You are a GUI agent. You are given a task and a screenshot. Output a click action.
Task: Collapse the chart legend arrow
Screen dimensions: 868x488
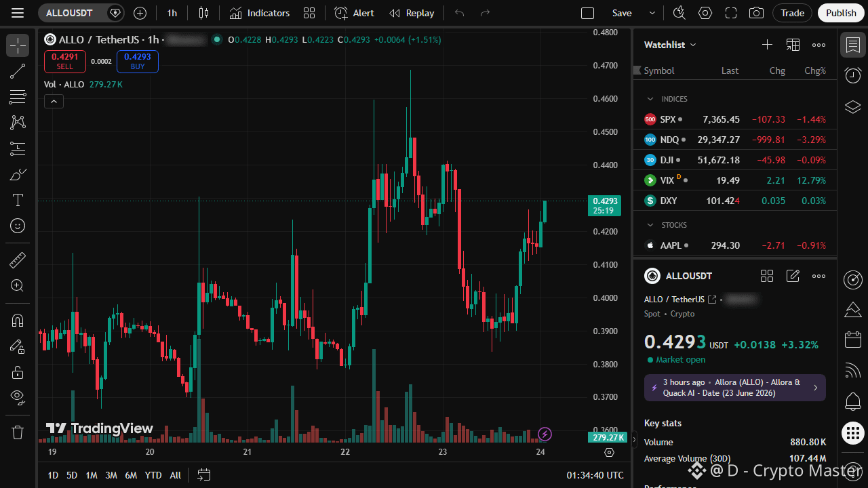[54, 102]
